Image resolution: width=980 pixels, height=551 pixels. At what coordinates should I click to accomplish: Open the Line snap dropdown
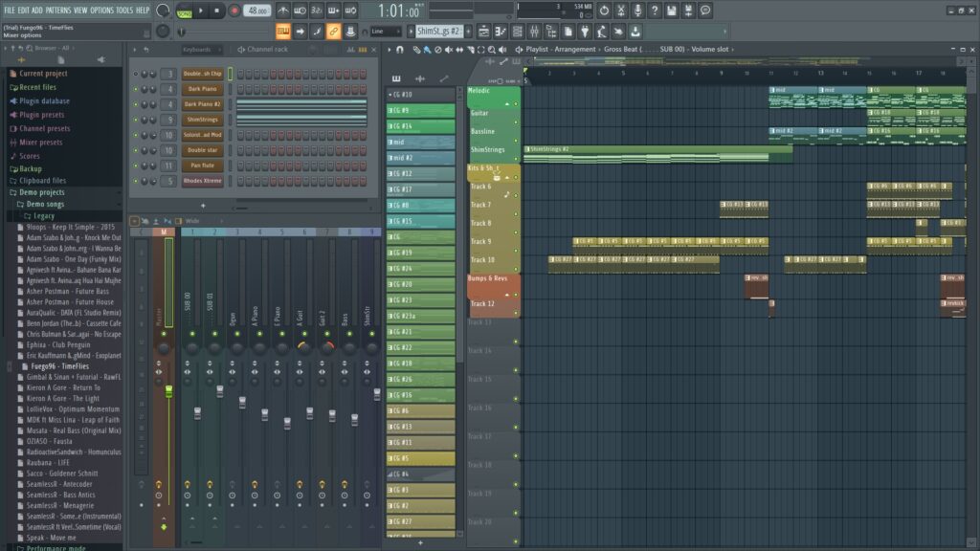tap(386, 32)
